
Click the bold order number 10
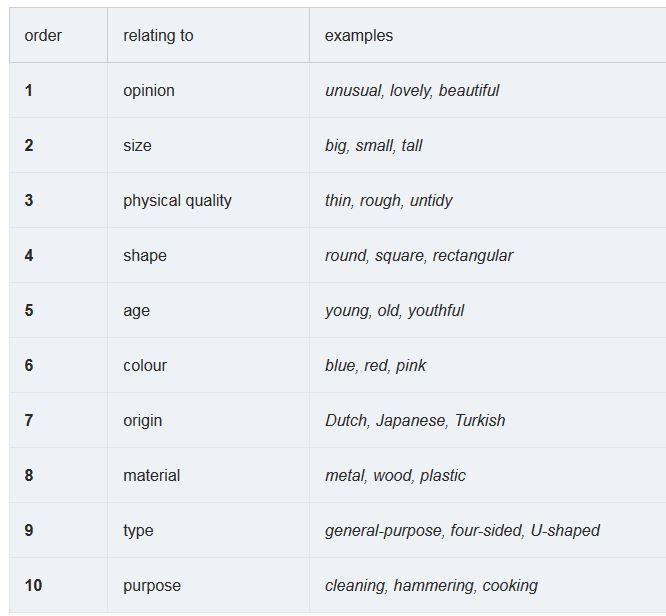(33, 586)
